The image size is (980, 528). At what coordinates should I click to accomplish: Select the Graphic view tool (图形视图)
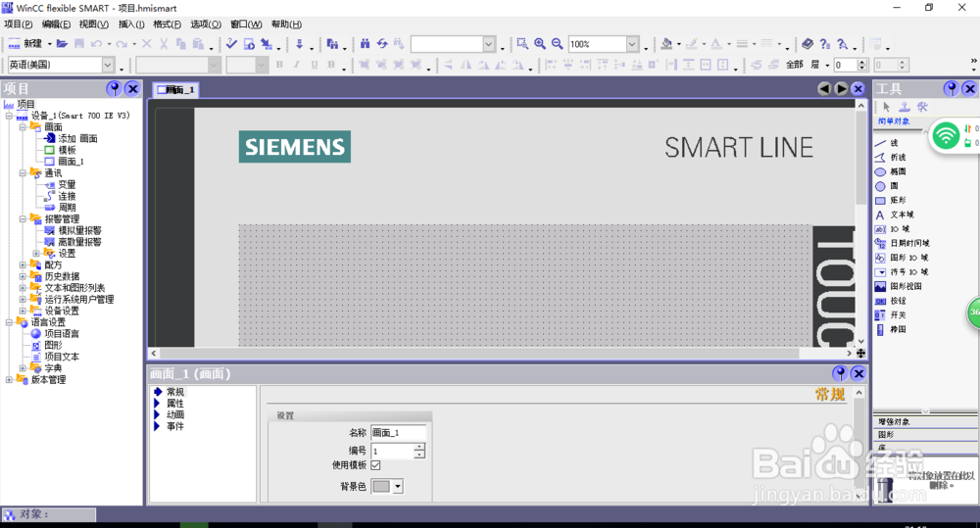898,287
